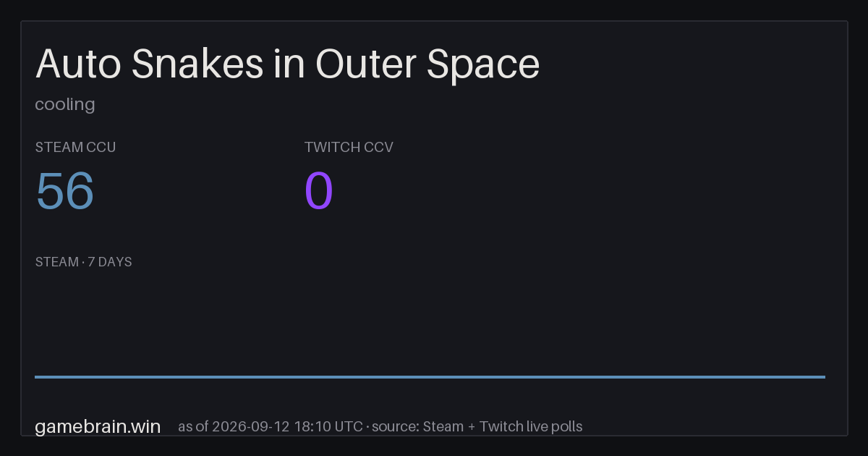Click the left end of the Steam sparkline
Viewport: 868px width, 456px height.
36,376
